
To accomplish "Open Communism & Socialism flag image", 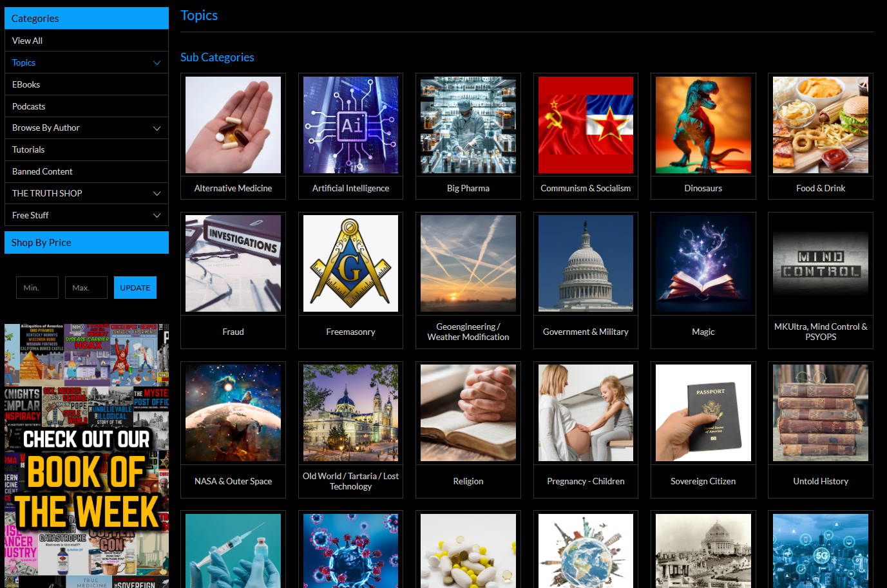I will click(x=586, y=125).
